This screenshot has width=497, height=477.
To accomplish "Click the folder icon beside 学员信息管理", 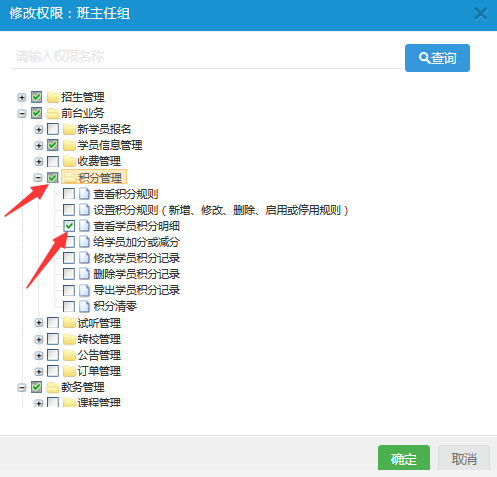I will (x=69, y=145).
